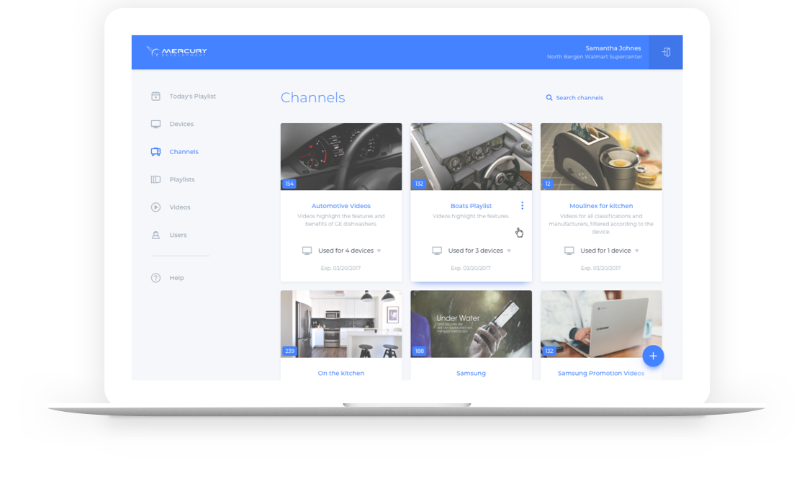
Task: Click the Under Water Samsung thumbnail
Action: point(471,323)
